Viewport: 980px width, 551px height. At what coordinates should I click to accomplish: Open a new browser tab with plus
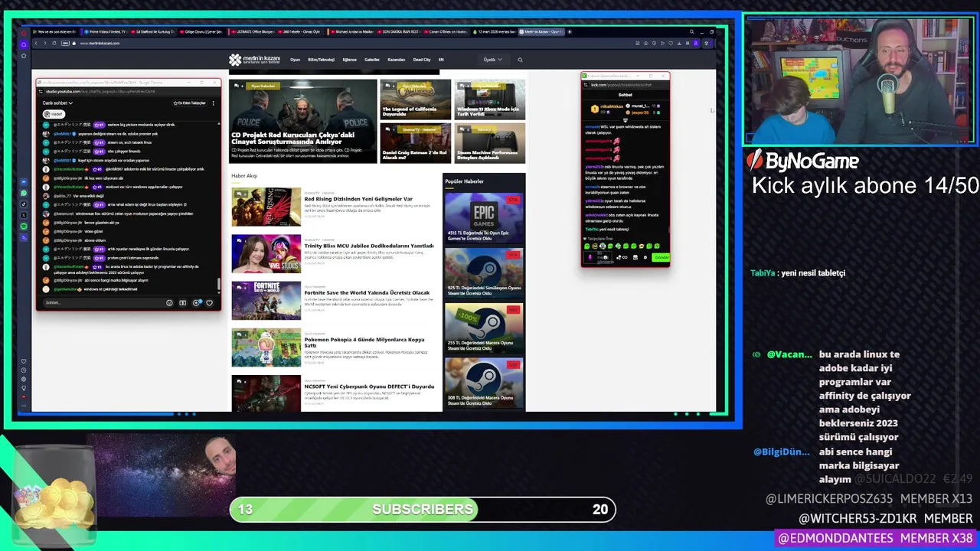(570, 32)
